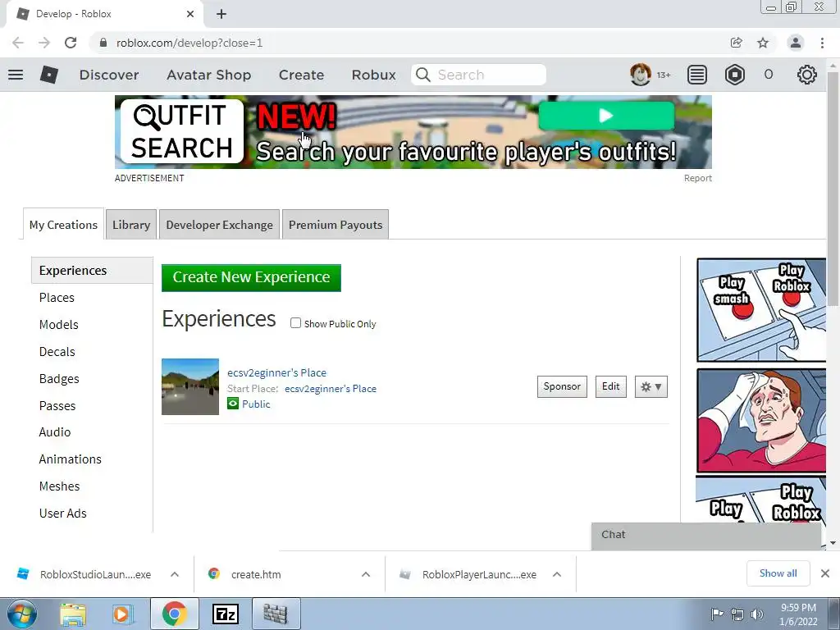Screen dimensions: 840x630
Task: Open the Action Center flag tray icon
Action: (x=717, y=614)
